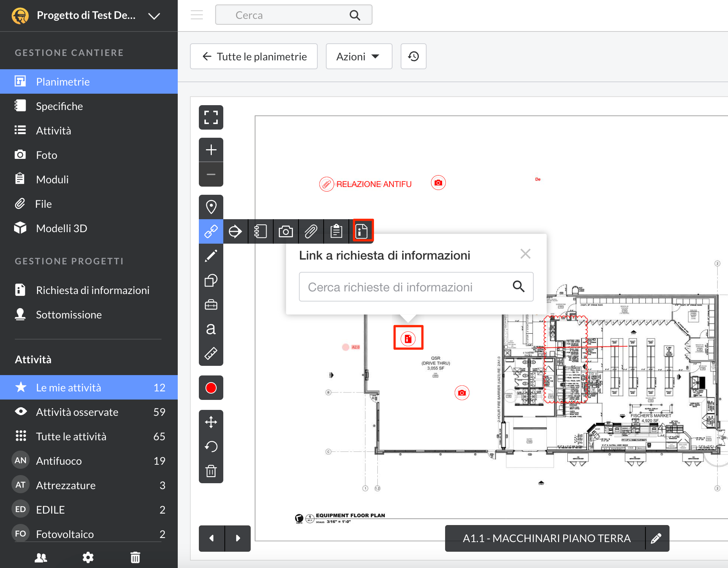This screenshot has width=728, height=568.
Task: Choose the form clipboard link icon
Action: point(336,231)
